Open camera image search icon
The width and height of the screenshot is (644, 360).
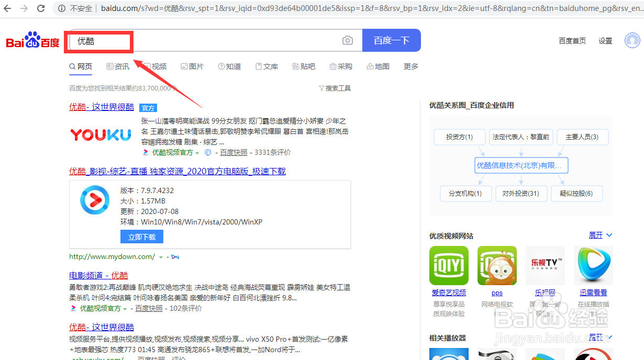(347, 40)
